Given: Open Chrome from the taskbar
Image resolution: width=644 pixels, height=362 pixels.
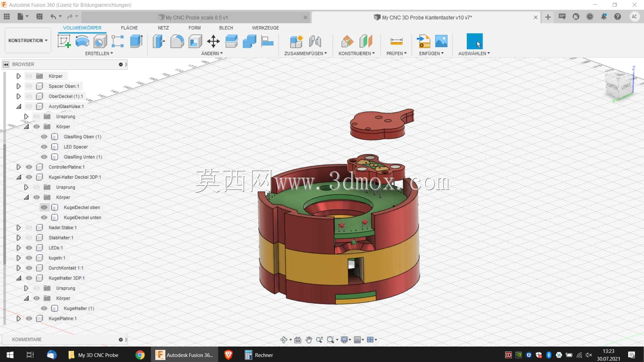Looking at the screenshot, I should tap(140, 355).
